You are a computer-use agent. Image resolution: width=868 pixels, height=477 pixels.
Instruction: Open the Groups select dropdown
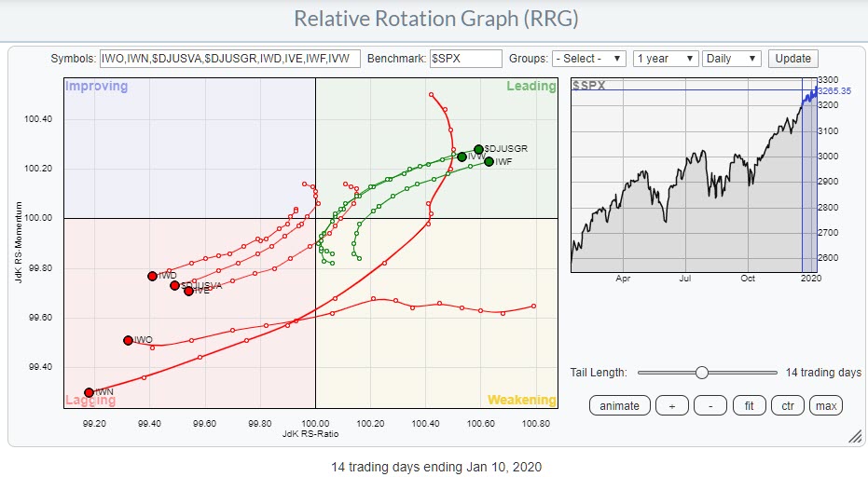pos(589,58)
